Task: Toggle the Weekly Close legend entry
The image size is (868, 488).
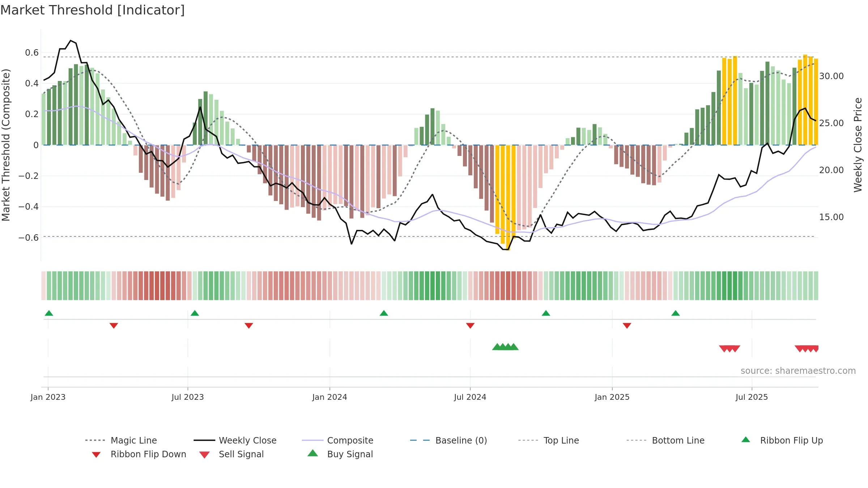Action: point(235,440)
